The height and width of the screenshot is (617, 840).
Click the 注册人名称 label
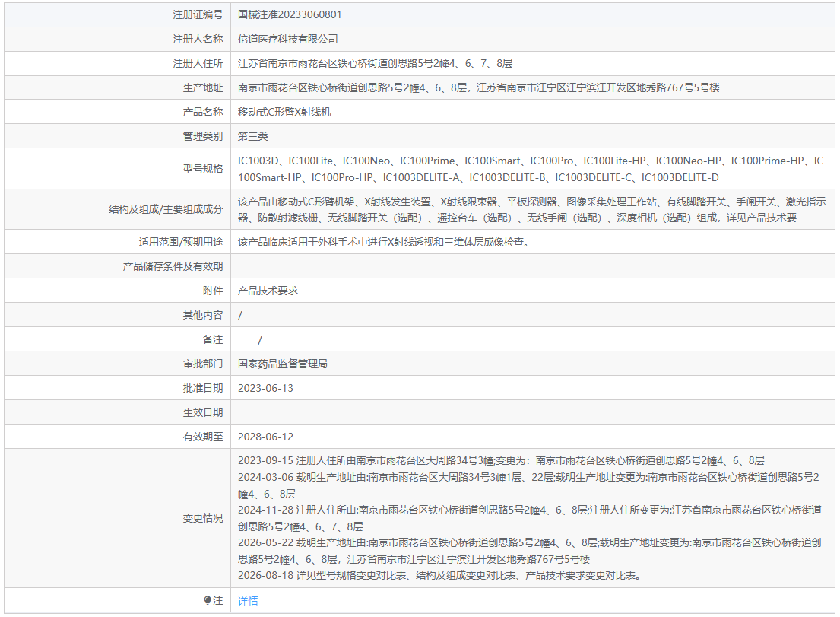[198, 39]
